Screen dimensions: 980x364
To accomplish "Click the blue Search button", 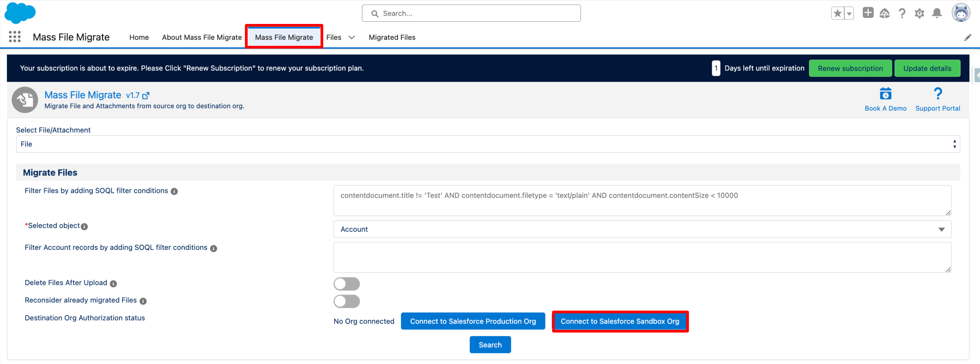I will (490, 344).
